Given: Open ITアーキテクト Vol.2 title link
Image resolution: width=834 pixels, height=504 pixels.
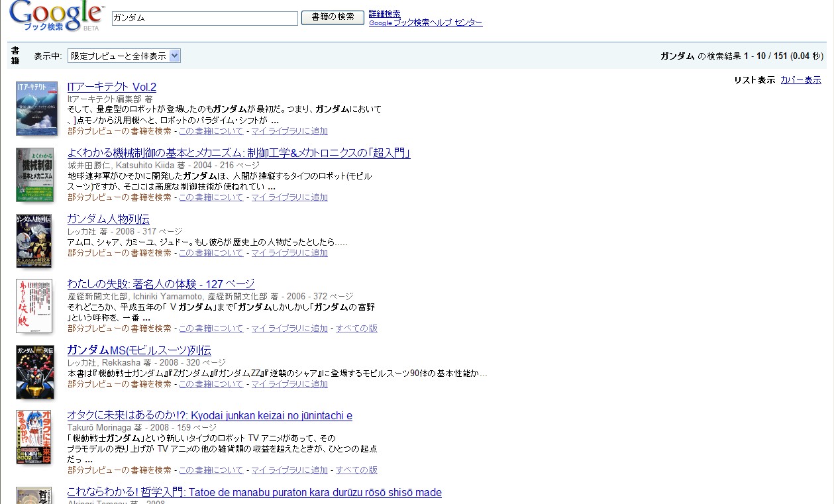Looking at the screenshot, I should pos(111,87).
